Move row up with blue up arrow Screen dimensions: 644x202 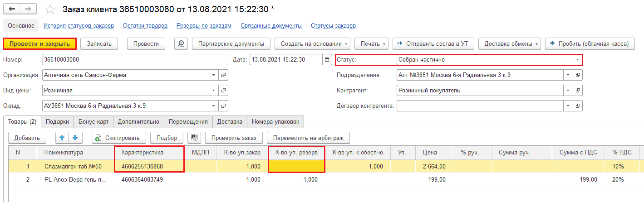62,137
